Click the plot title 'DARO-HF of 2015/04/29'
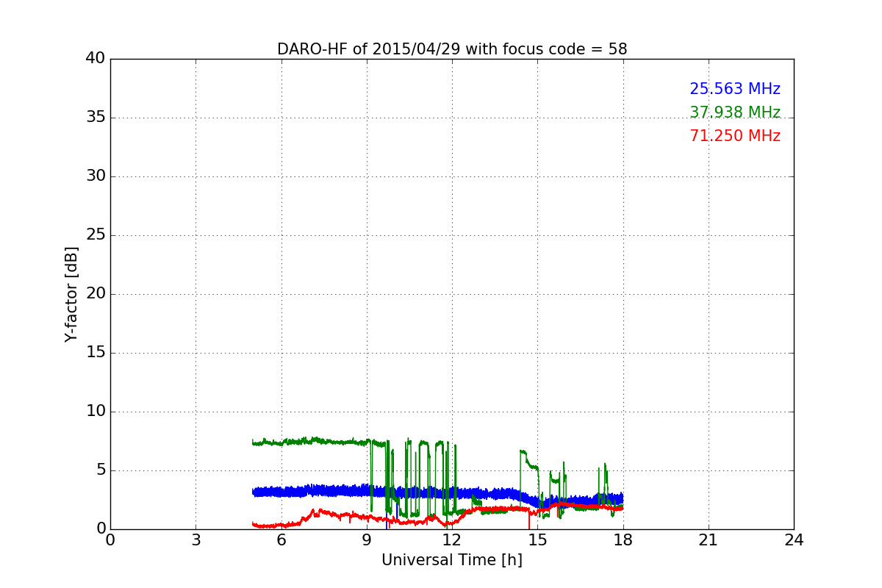This screenshot has height=588, width=882. tap(452, 49)
